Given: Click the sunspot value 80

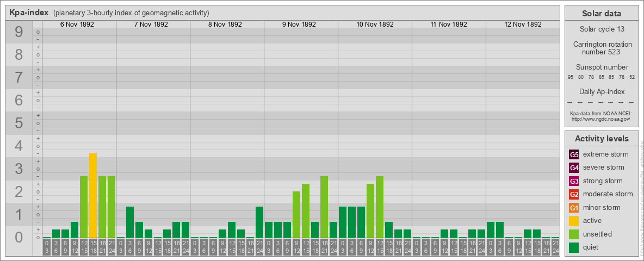Looking at the screenshot, I should 581,77.
